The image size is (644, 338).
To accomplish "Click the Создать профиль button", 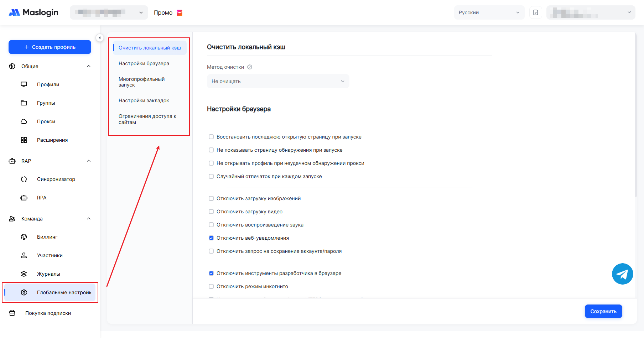I will point(50,47).
